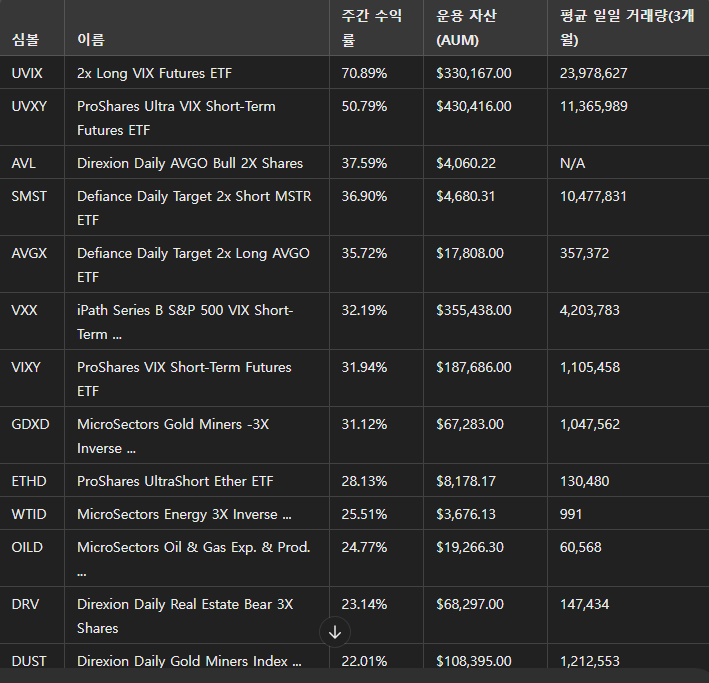Image resolution: width=709 pixels, height=683 pixels.
Task: Click the WTID symbol cell
Action: (29, 514)
